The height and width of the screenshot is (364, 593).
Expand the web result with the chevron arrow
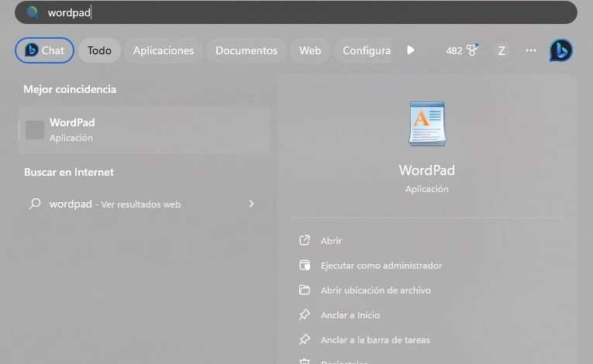[x=251, y=204]
